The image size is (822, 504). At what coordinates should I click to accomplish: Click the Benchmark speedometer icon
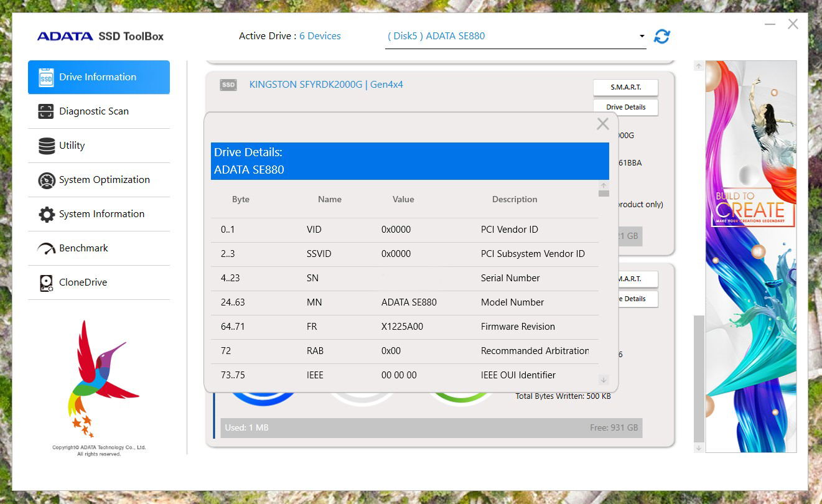[46, 248]
